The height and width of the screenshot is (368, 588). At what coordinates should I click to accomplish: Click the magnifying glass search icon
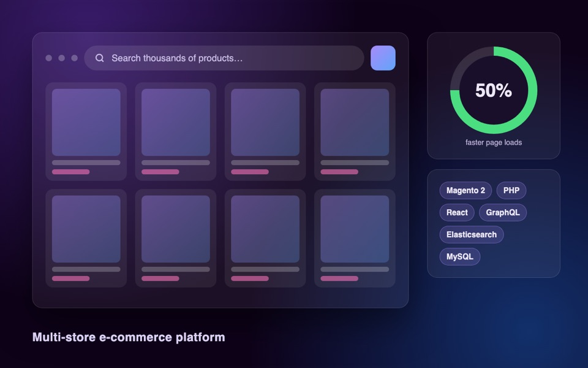coord(99,58)
